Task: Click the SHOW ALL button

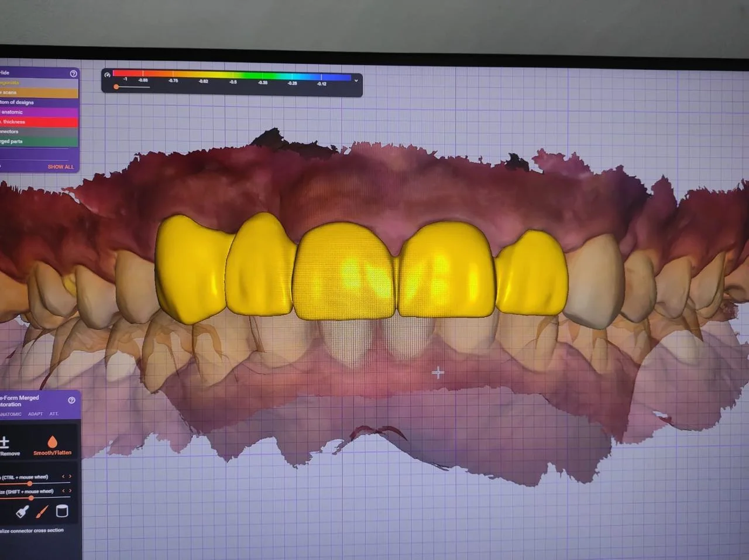Action: [61, 167]
